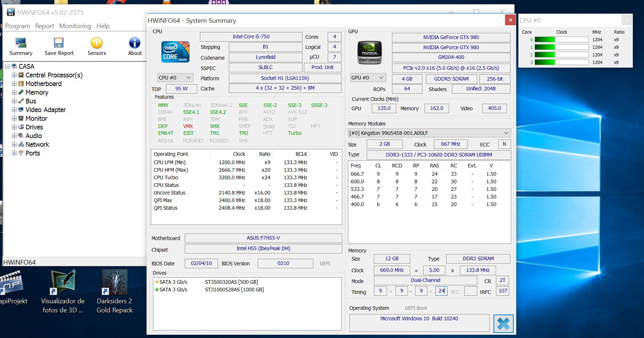This screenshot has height=338, width=644.
Task: Select the QPI Status row
Action: [x=246, y=208]
